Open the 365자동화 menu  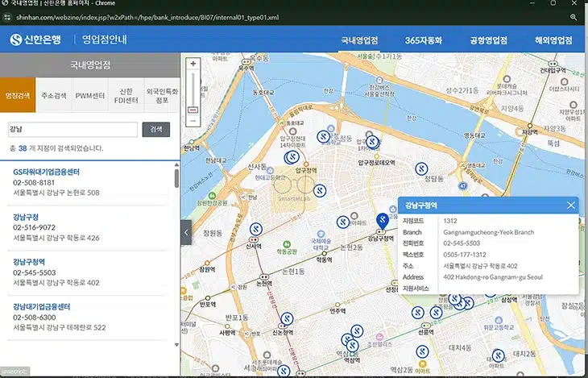point(424,40)
